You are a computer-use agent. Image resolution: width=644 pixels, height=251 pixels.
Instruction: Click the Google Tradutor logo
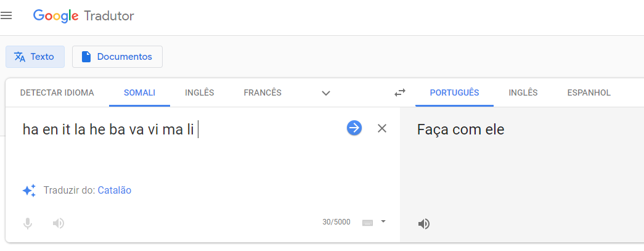point(84,16)
